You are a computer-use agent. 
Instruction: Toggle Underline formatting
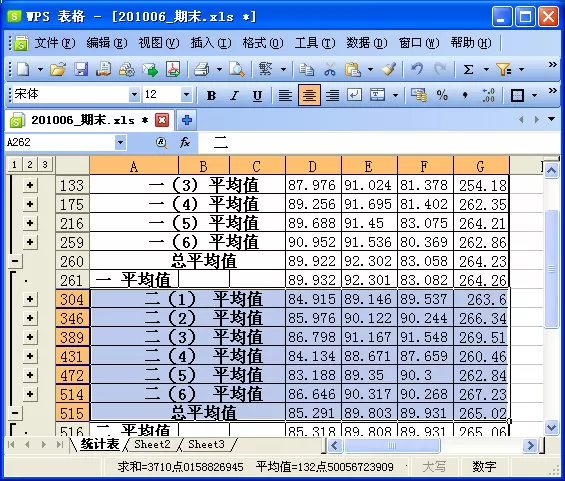coord(257,95)
